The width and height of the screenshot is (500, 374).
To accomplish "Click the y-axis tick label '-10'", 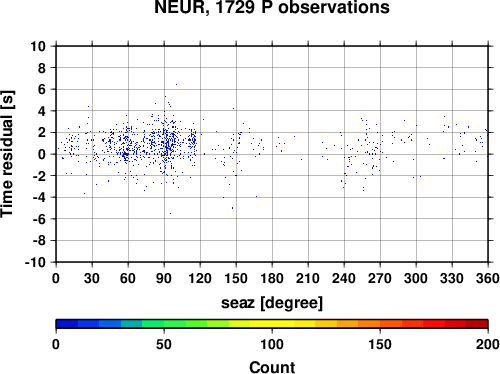I will pyautogui.click(x=35, y=262).
